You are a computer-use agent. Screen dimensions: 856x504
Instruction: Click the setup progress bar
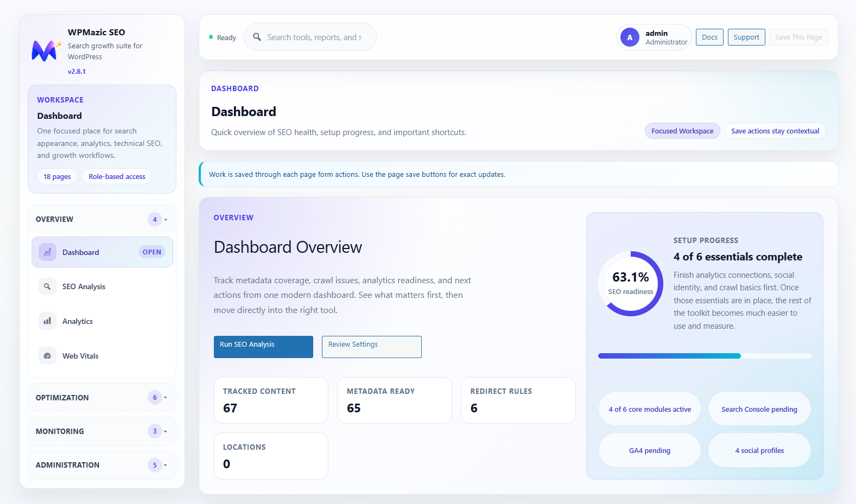point(705,356)
